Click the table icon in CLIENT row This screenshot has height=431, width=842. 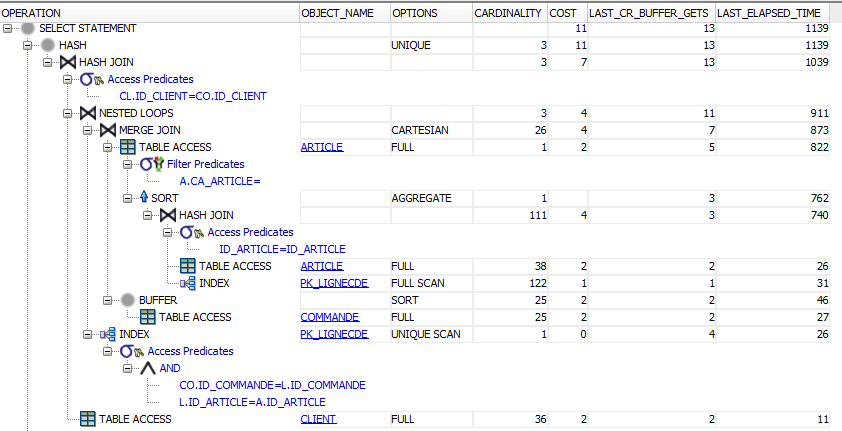(x=88, y=419)
